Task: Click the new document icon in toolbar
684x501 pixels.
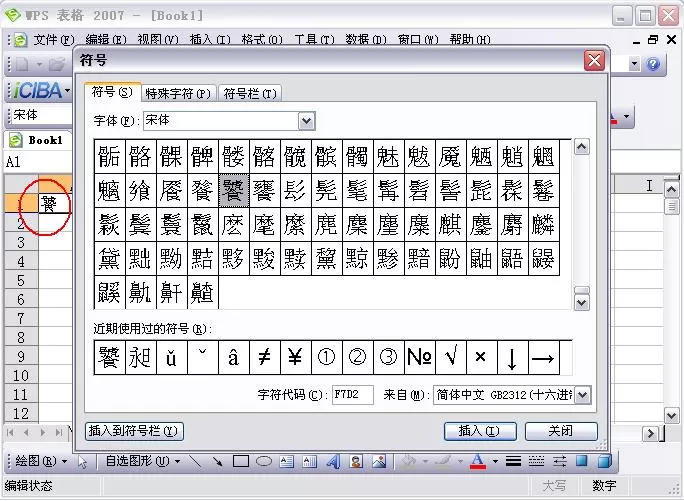Action: 21,65
